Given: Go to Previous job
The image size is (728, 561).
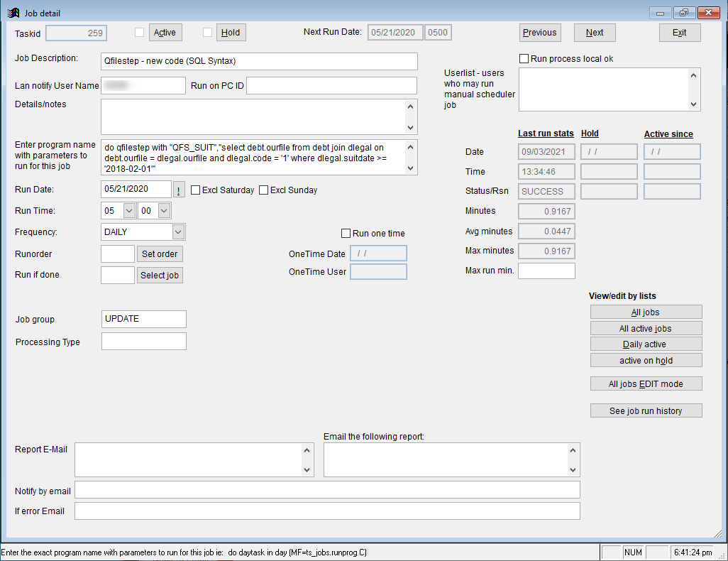Looking at the screenshot, I should [540, 33].
